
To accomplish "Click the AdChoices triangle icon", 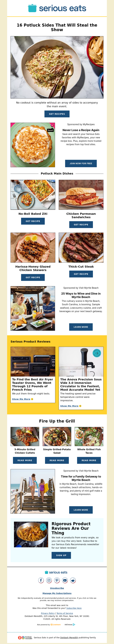I will pos(74,624).
